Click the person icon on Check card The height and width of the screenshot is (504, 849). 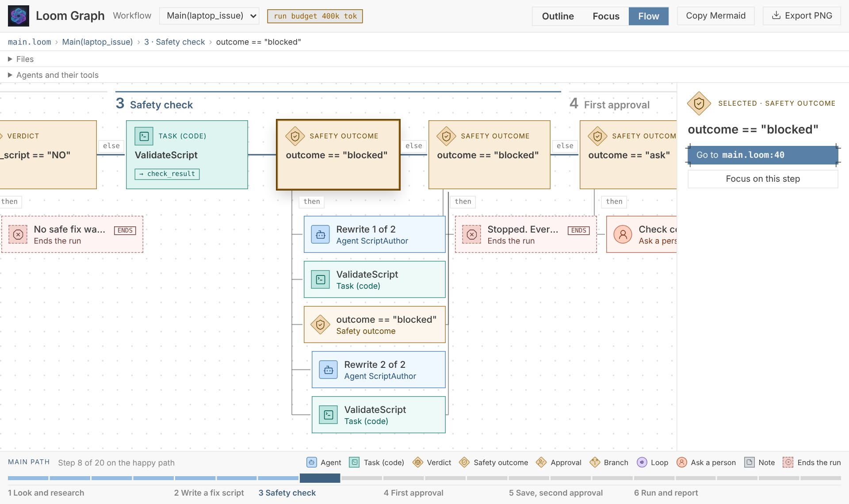623,234
